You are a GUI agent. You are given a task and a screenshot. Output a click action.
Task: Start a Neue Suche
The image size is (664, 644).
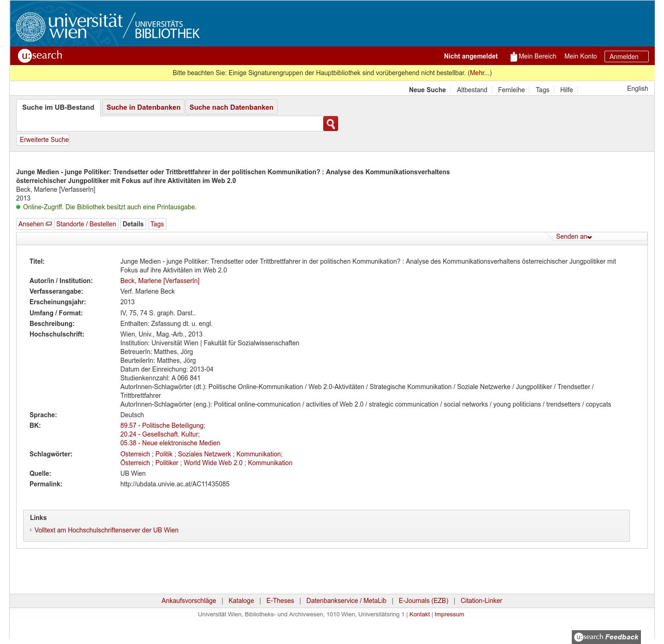tap(427, 90)
